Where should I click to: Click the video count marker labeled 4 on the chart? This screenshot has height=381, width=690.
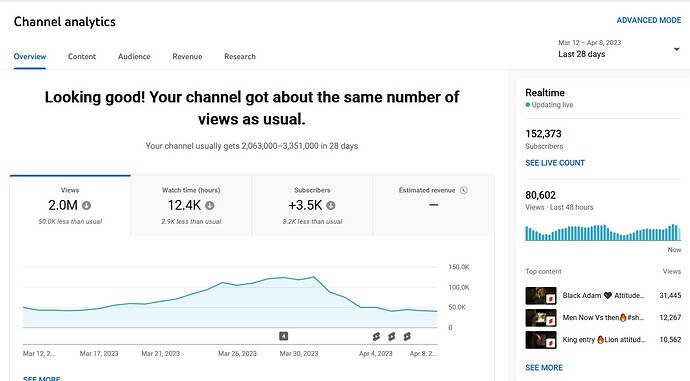[x=283, y=336]
